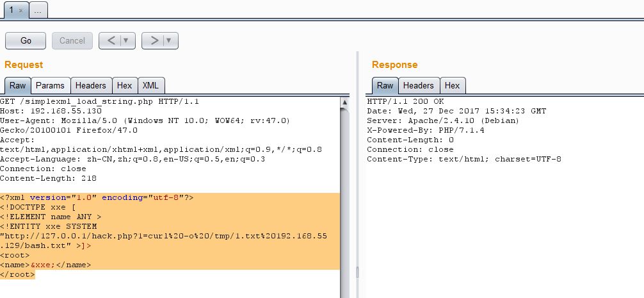Click the Go button
Screen dimensions: 644x298
pos(26,40)
